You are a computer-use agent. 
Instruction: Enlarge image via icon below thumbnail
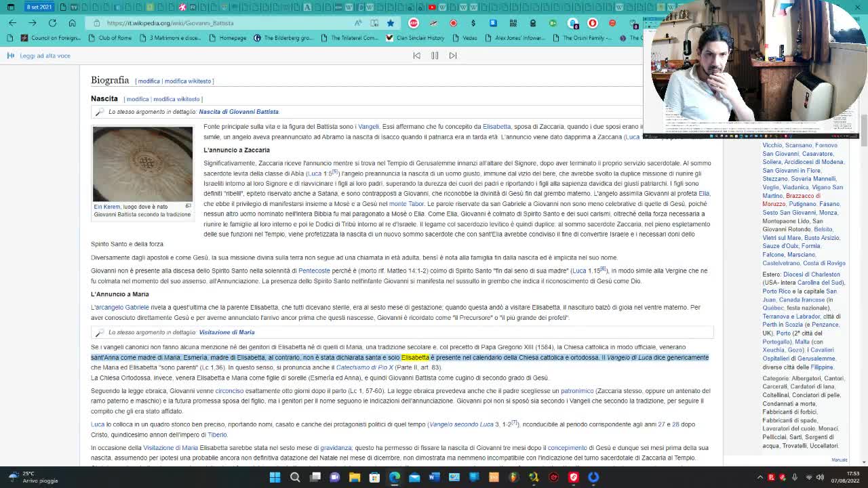click(x=189, y=206)
